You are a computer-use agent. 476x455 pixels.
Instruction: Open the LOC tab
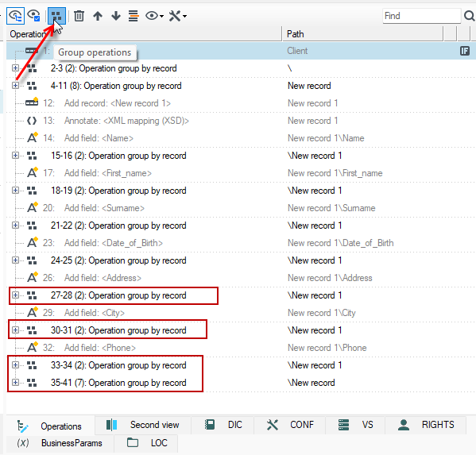point(146,443)
